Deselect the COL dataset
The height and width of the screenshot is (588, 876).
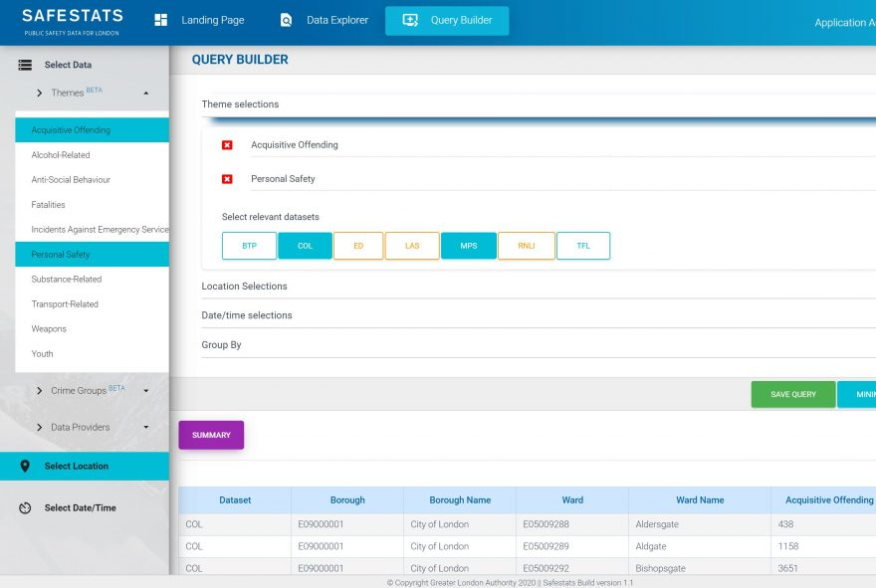[305, 246]
